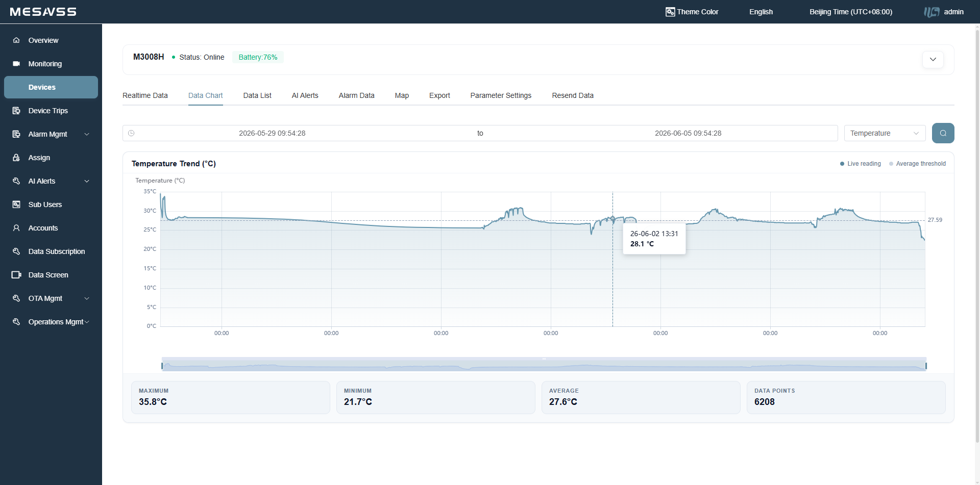The image size is (980, 485).
Task: Expand the AI Alerts sidebar submenu chevron
Action: 87,181
